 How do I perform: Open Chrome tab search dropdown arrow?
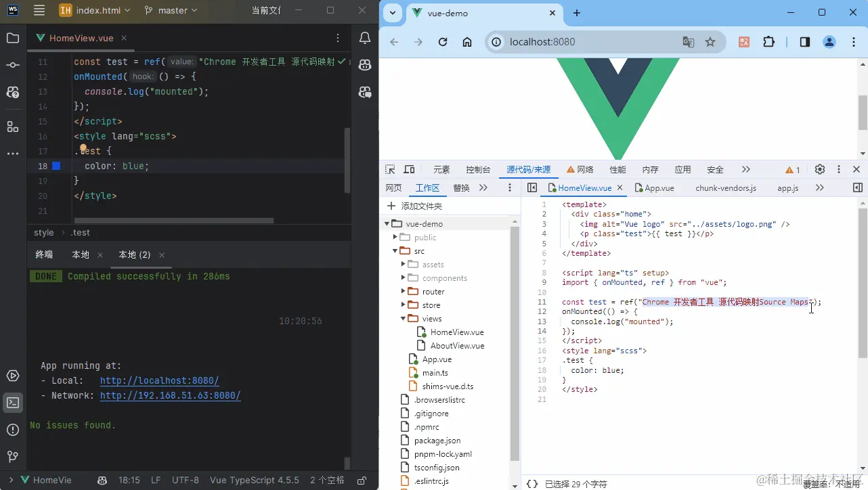tap(393, 13)
